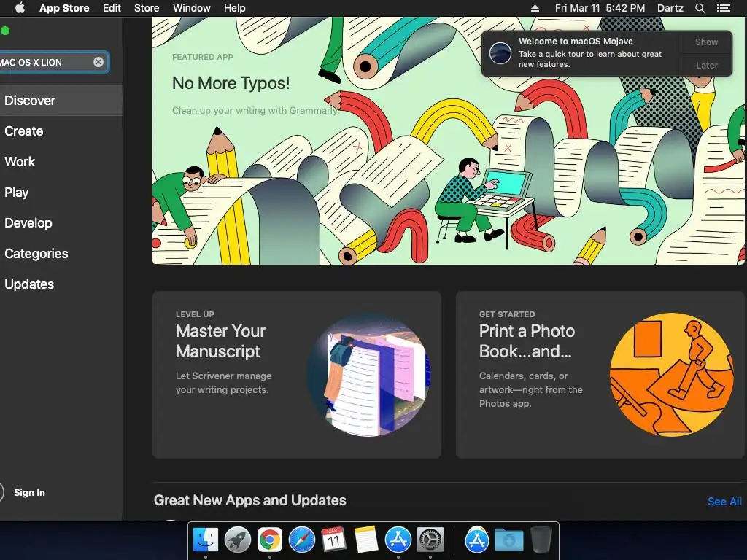747x560 pixels.
Task: Click the date and time in menu bar
Action: pyautogui.click(x=600, y=8)
